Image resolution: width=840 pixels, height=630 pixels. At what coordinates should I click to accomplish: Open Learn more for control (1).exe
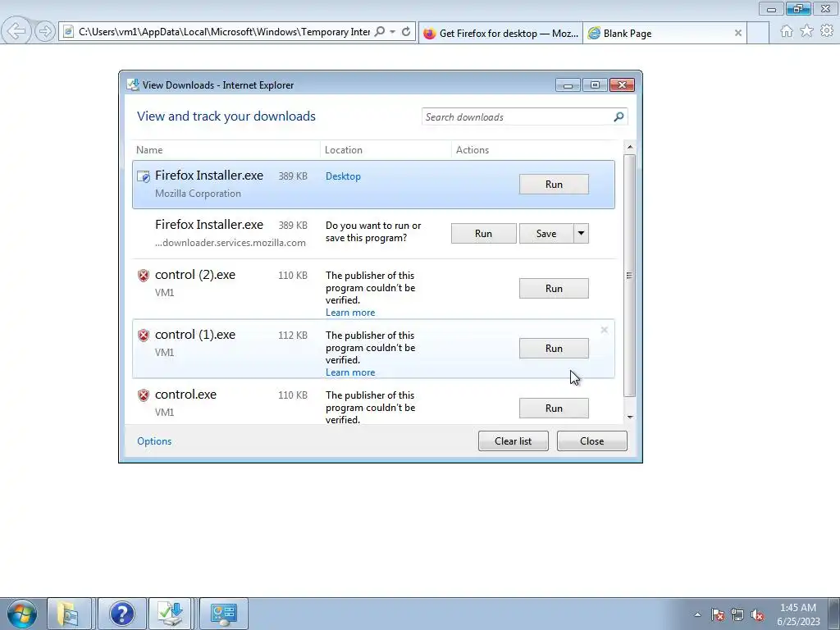point(349,372)
